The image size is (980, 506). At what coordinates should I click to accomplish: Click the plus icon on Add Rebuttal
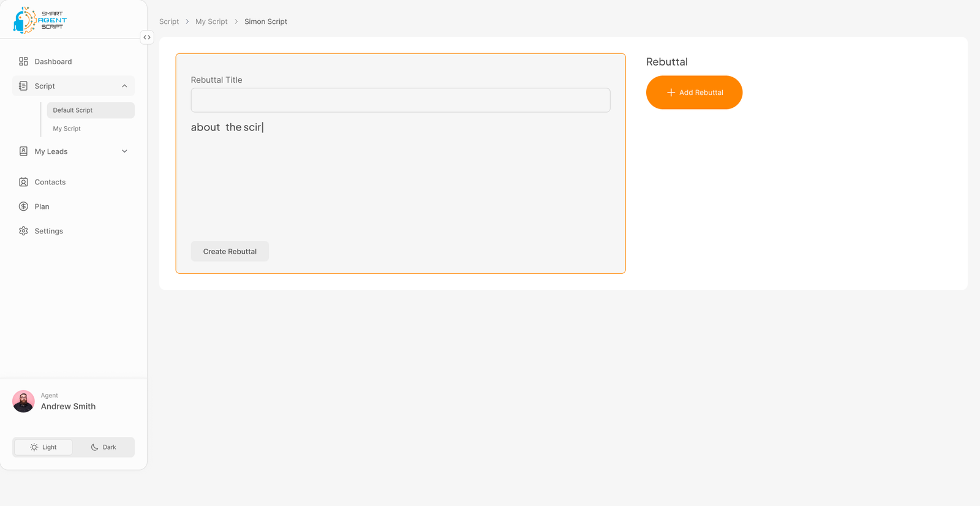pos(671,93)
